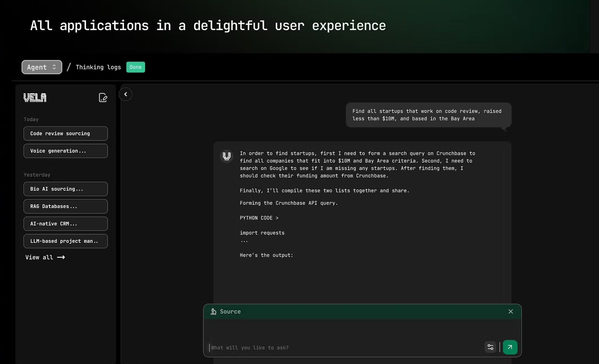Send message with green arrow button
This screenshot has width=599, height=364.
point(510,347)
